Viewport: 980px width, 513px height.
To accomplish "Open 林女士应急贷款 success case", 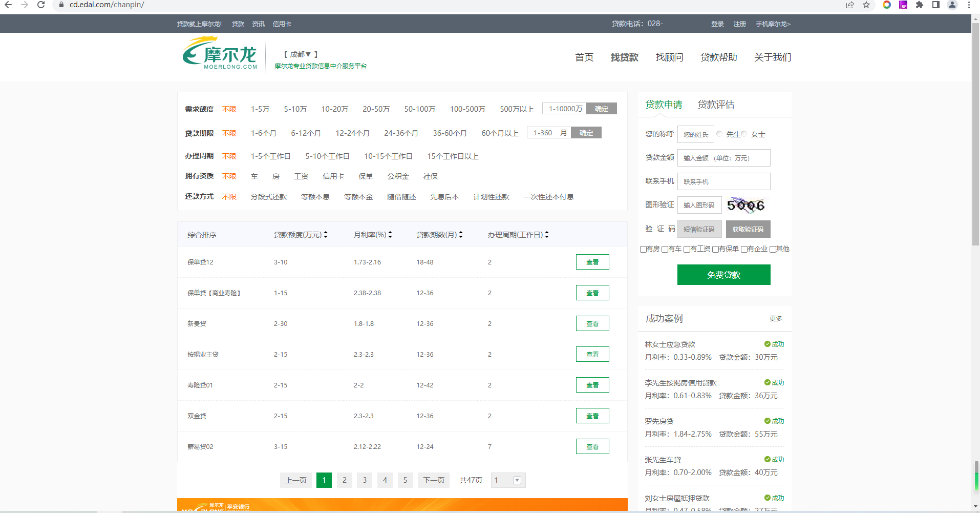I will click(x=670, y=344).
